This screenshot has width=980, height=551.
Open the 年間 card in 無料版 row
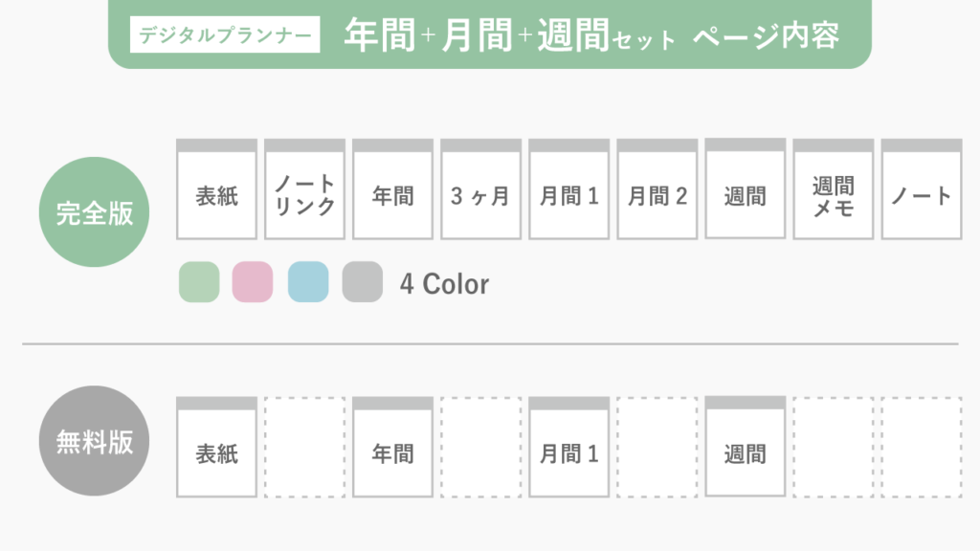(393, 448)
